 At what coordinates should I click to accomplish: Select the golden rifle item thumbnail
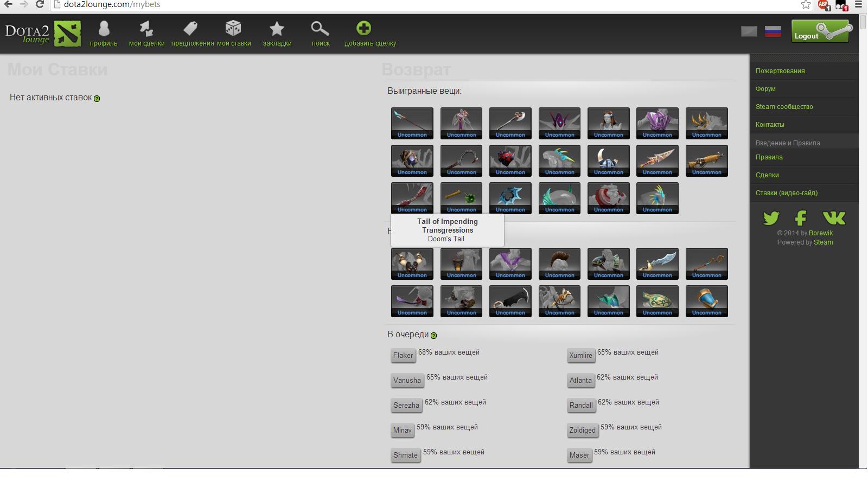tap(707, 160)
